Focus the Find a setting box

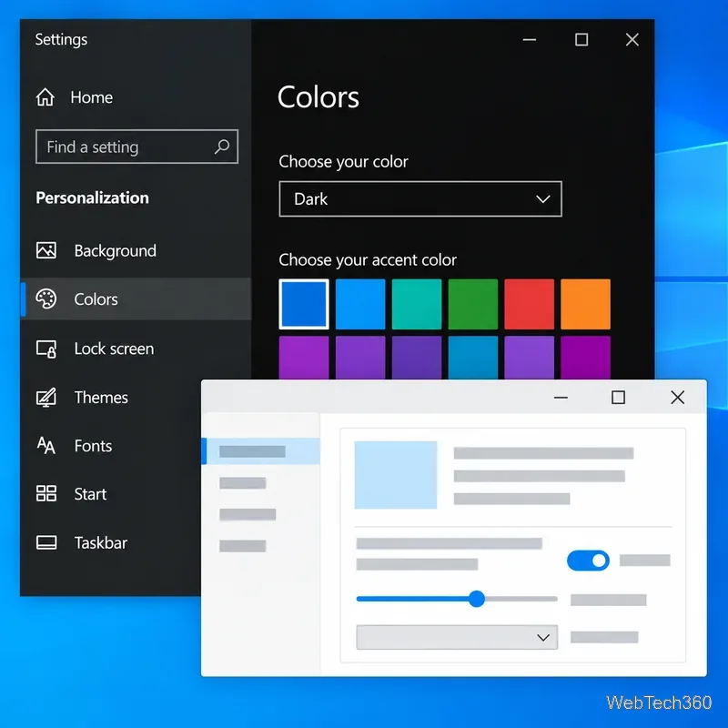(x=137, y=147)
